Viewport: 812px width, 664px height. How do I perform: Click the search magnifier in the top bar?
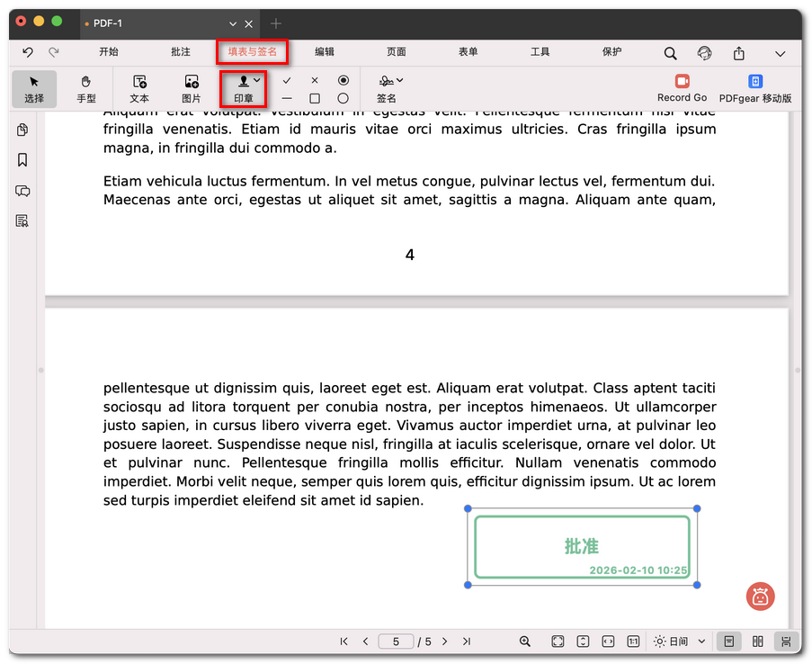click(x=670, y=52)
